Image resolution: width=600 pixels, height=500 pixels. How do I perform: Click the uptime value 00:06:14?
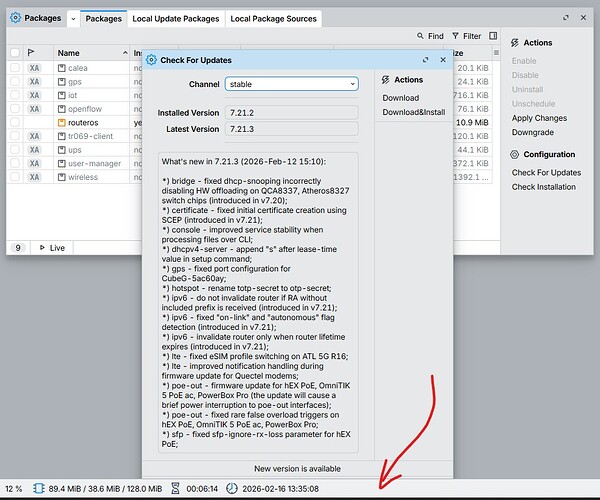click(x=202, y=489)
